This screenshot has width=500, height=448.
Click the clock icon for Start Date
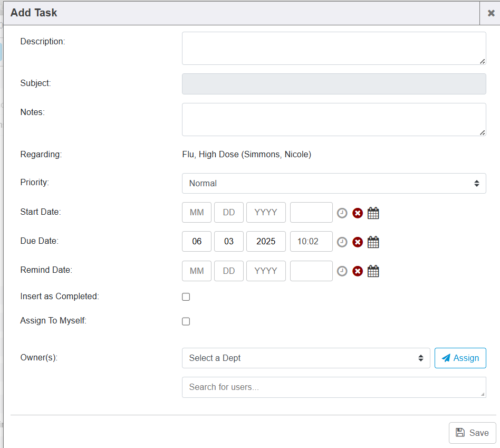click(x=342, y=213)
